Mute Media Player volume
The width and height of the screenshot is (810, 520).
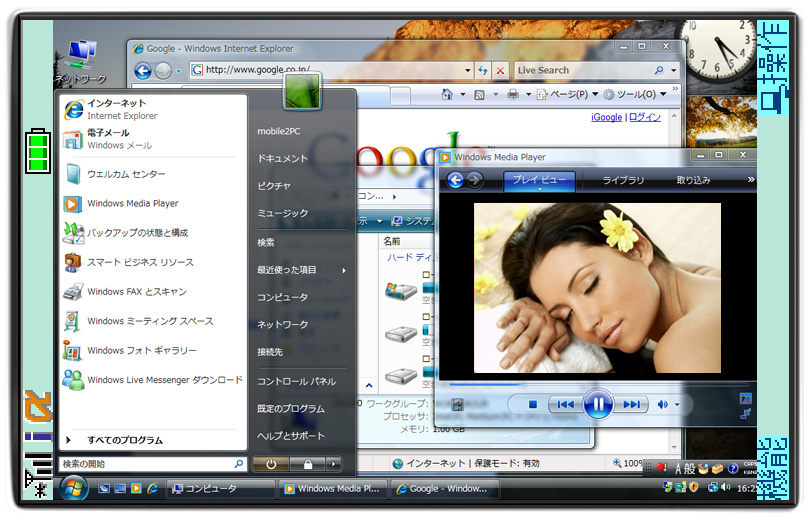[x=662, y=404]
